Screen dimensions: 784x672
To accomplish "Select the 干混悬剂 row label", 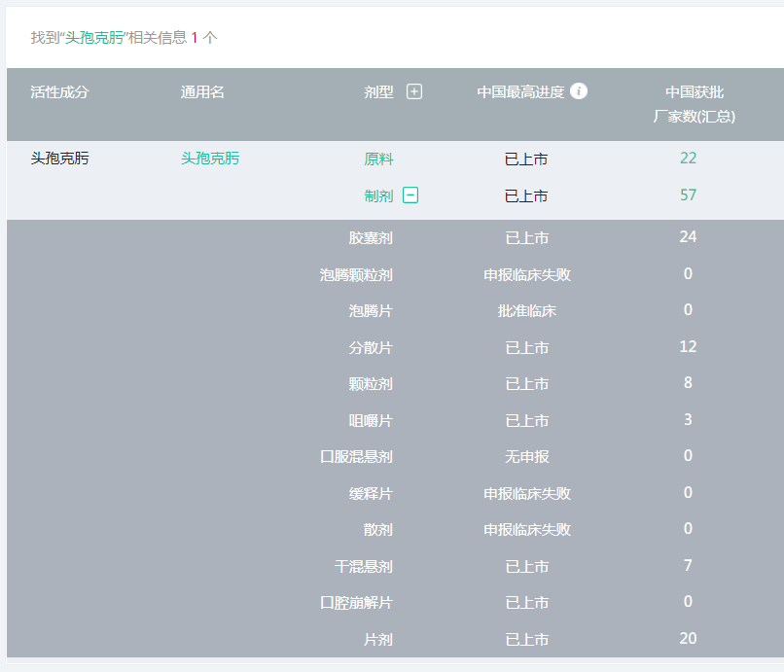I will [x=364, y=567].
